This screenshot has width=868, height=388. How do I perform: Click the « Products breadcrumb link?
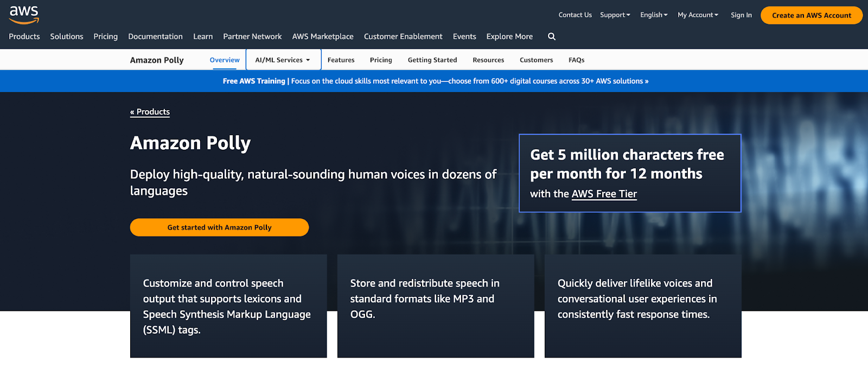click(x=150, y=112)
